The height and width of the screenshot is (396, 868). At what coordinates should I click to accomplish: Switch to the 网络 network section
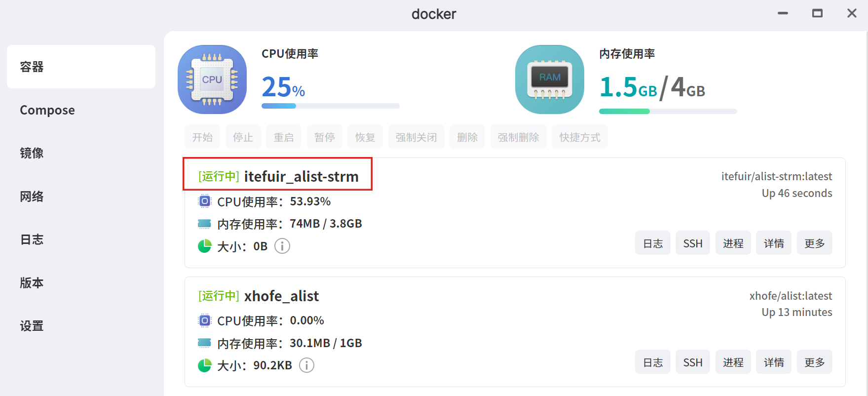[x=32, y=197]
